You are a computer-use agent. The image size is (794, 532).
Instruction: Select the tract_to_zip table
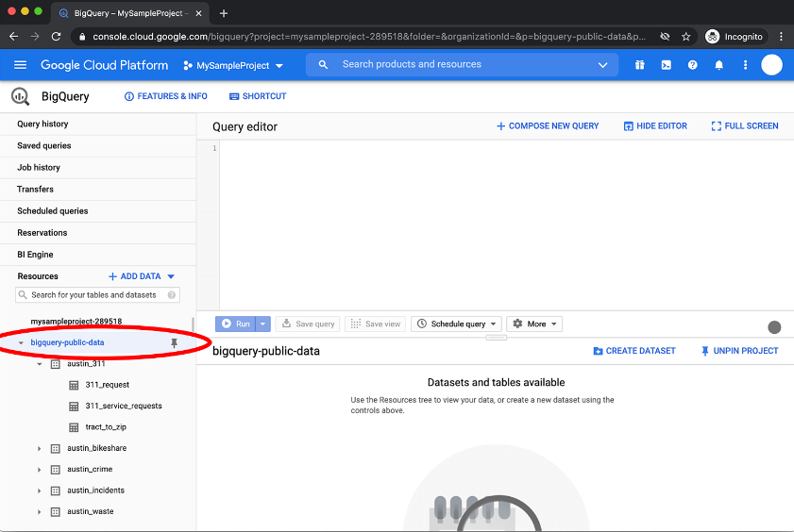[x=106, y=427]
